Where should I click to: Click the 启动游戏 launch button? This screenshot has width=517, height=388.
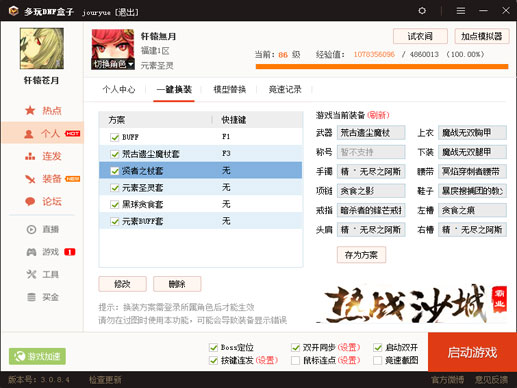472,352
